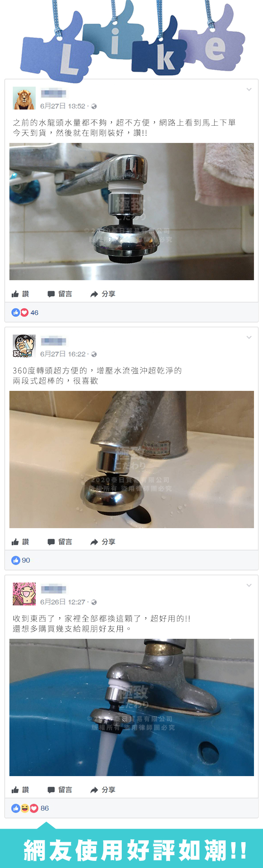
Task: Share the 6月27日 13:52 post
Action: point(103,294)
